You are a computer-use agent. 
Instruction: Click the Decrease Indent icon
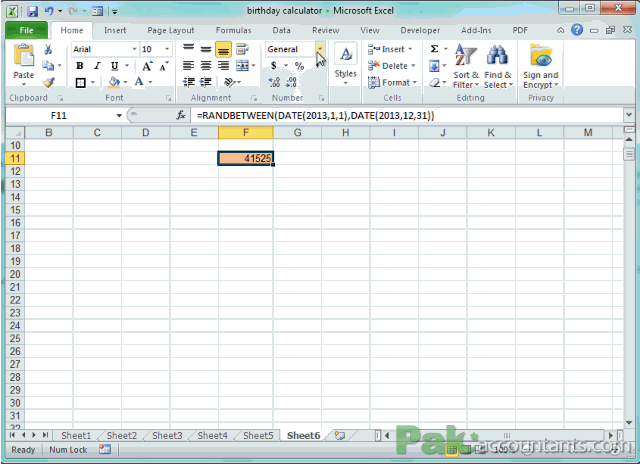(x=189, y=82)
